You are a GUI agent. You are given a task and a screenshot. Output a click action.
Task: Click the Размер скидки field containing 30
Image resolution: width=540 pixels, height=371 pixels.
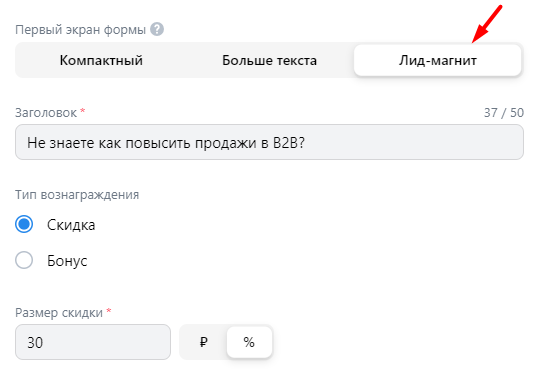[93, 342]
